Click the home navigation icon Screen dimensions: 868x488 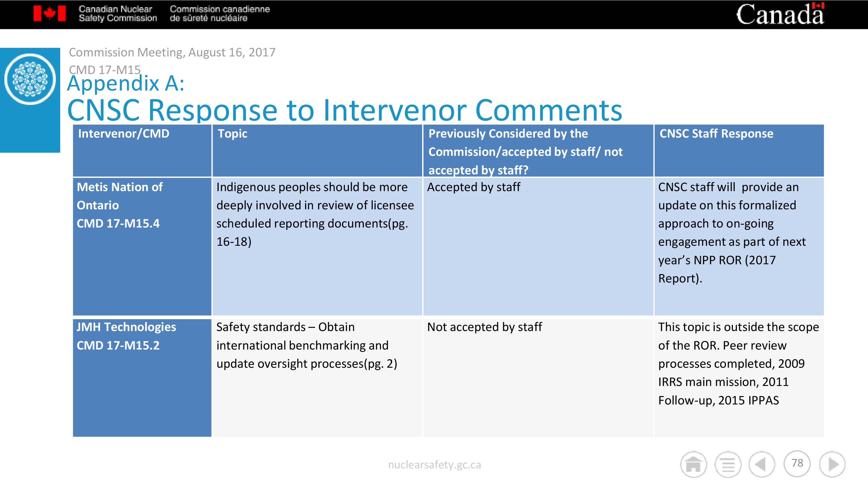click(x=694, y=464)
